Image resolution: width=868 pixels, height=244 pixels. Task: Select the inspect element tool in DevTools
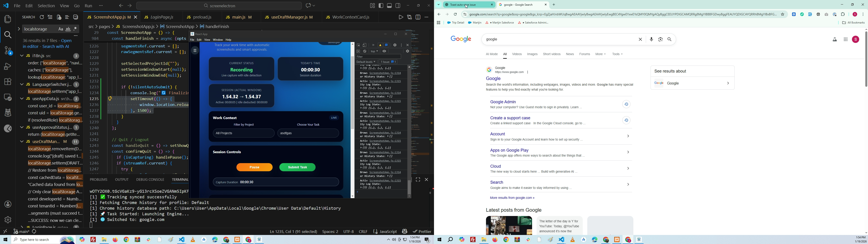[x=359, y=45]
